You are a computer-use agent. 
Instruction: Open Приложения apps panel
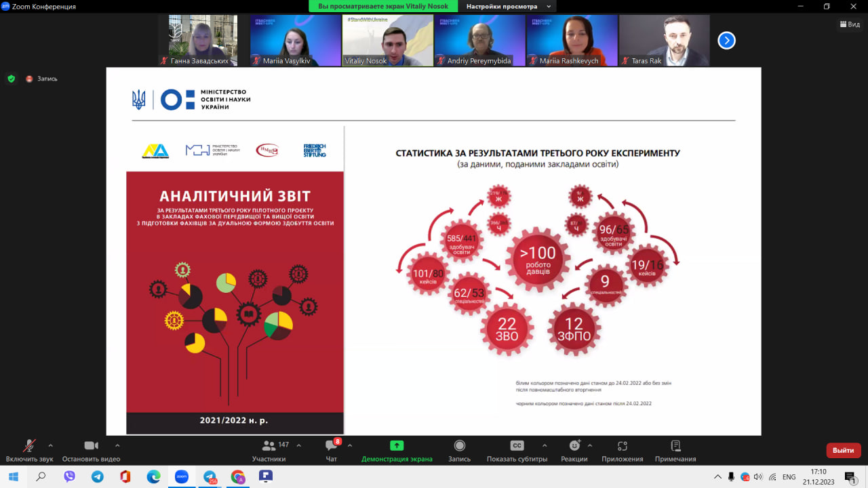pyautogui.click(x=622, y=451)
